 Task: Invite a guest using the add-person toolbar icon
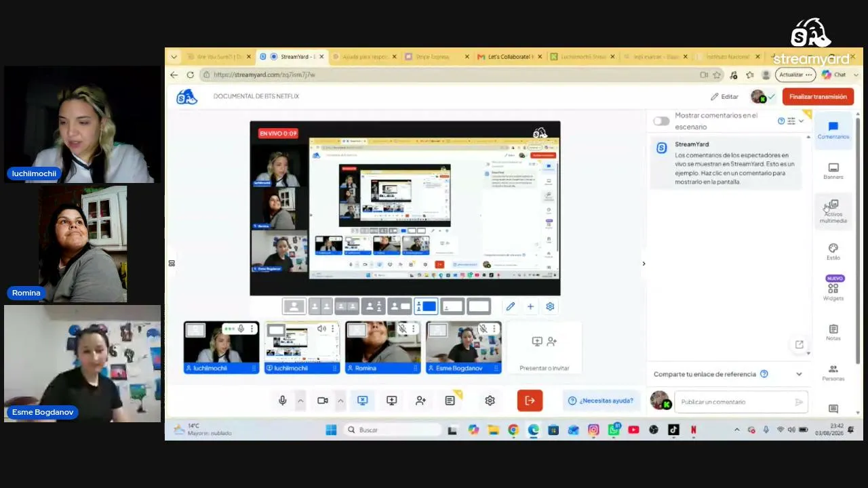pyautogui.click(x=420, y=401)
